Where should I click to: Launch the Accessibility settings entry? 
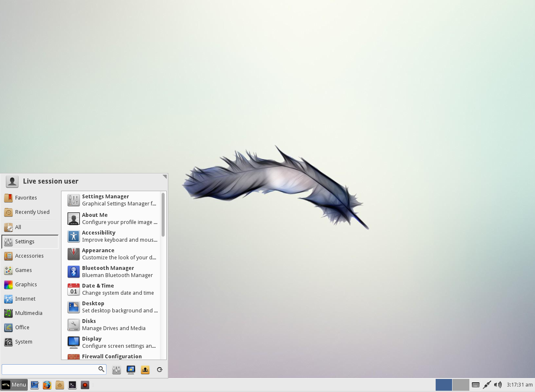click(x=112, y=236)
